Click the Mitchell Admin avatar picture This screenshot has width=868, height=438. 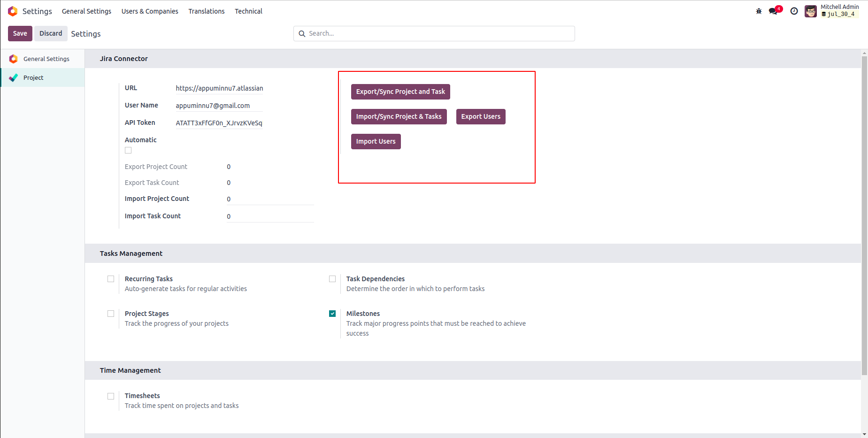click(811, 11)
